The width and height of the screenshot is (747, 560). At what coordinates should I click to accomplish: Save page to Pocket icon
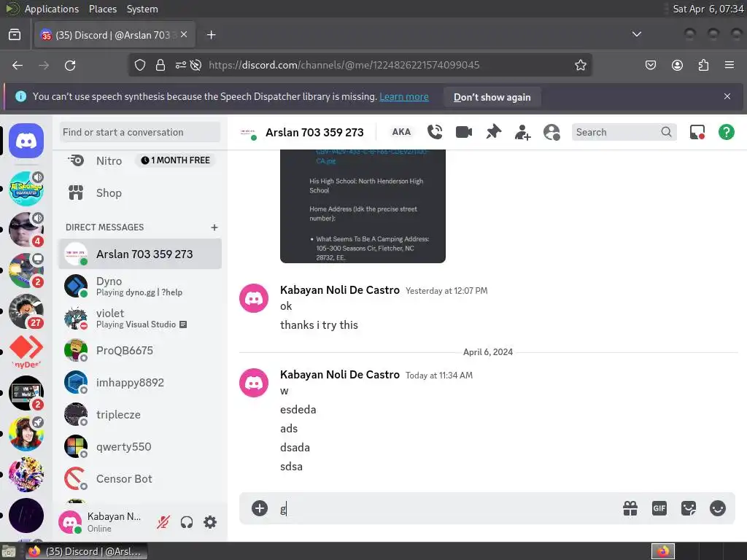[650, 65]
